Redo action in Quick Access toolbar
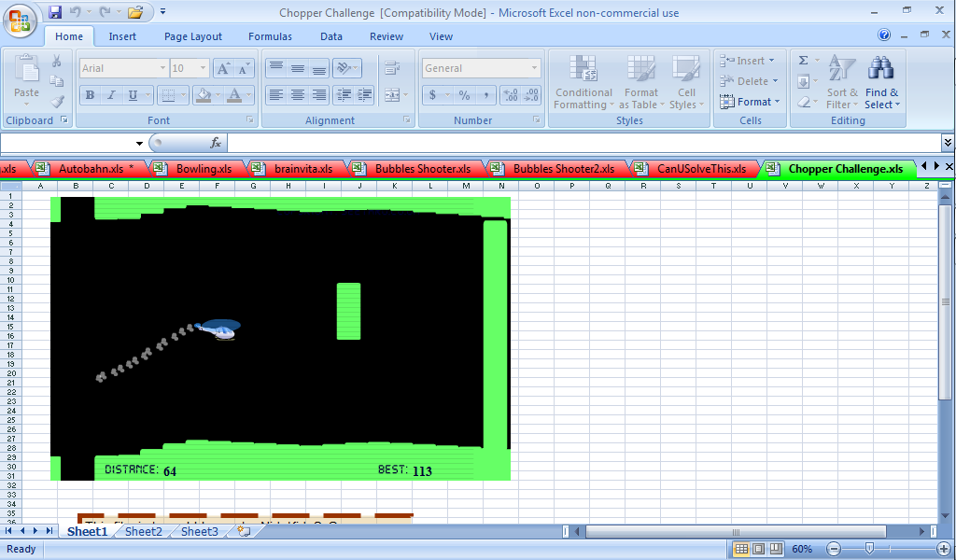This screenshot has height=560, width=956. pos(105,11)
